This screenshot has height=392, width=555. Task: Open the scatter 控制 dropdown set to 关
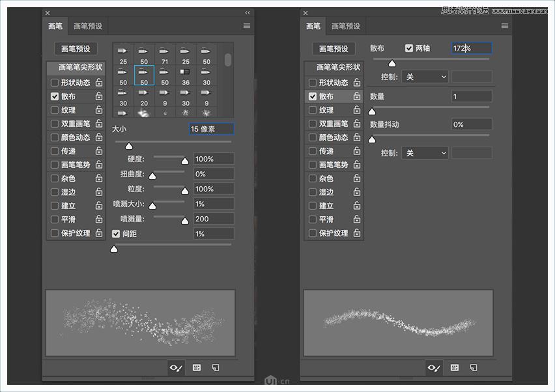pos(424,75)
